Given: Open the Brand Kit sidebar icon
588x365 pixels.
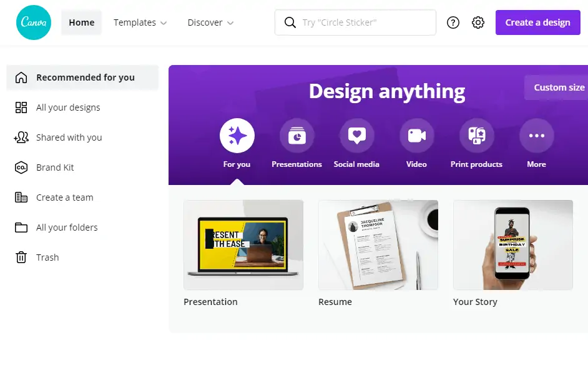Looking at the screenshot, I should (21, 167).
